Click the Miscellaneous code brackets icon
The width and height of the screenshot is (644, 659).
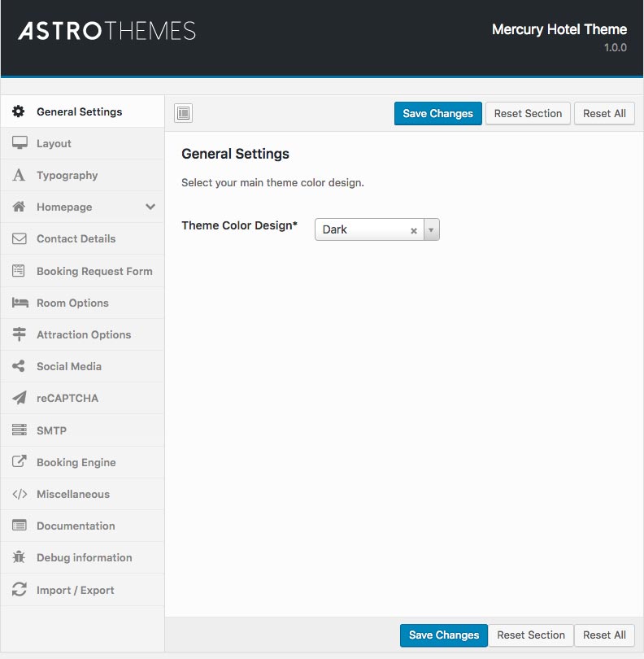coord(20,494)
